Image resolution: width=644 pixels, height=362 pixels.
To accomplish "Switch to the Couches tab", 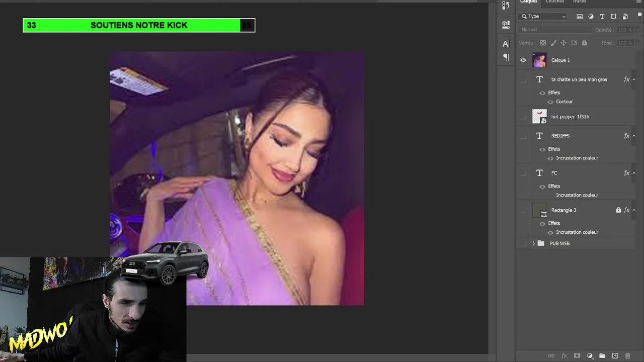I will pos(555,2).
